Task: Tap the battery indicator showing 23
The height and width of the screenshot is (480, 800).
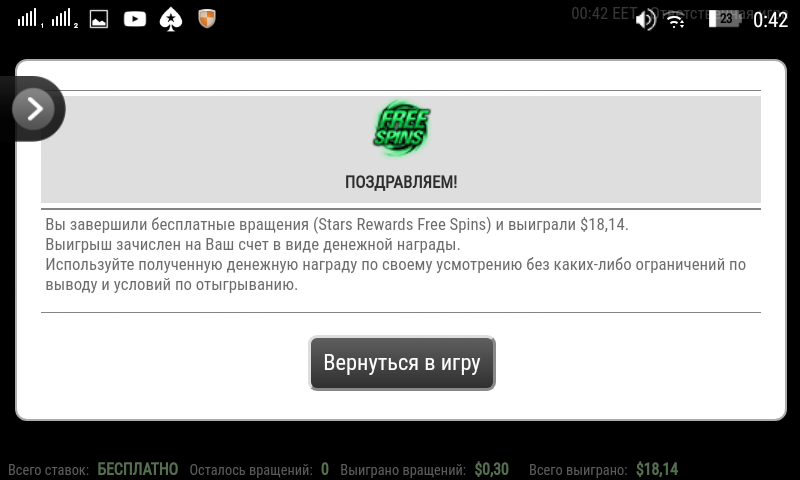Action: click(724, 19)
